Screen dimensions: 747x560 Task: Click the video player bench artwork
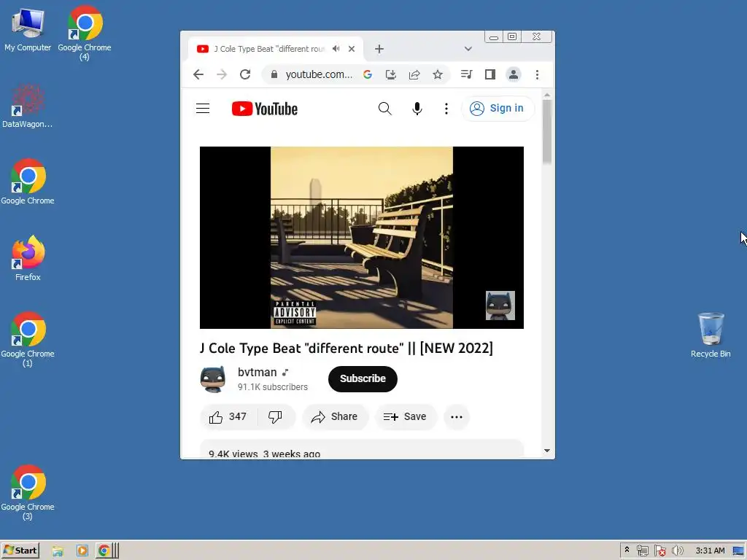pos(362,237)
